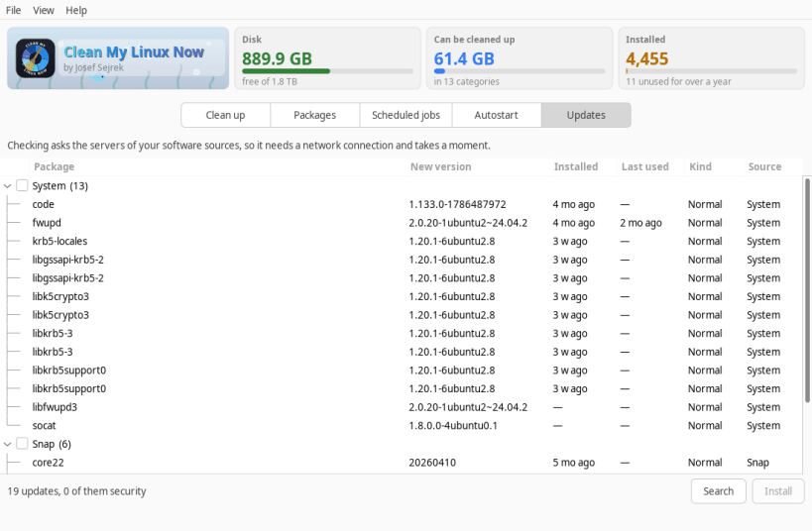
Task: Click version 1.8.0.0-4ubuntu0.1
Action: tap(453, 425)
